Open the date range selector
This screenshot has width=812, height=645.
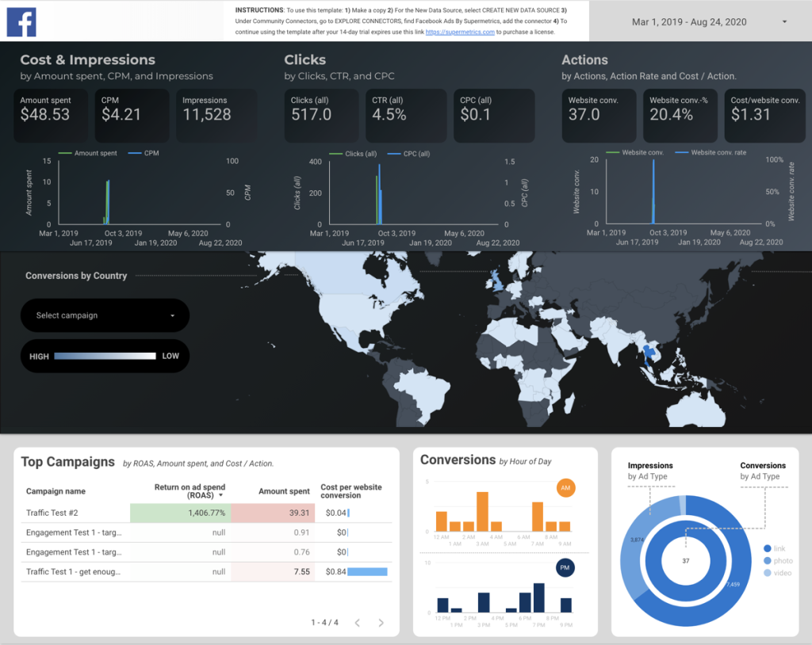click(x=698, y=21)
